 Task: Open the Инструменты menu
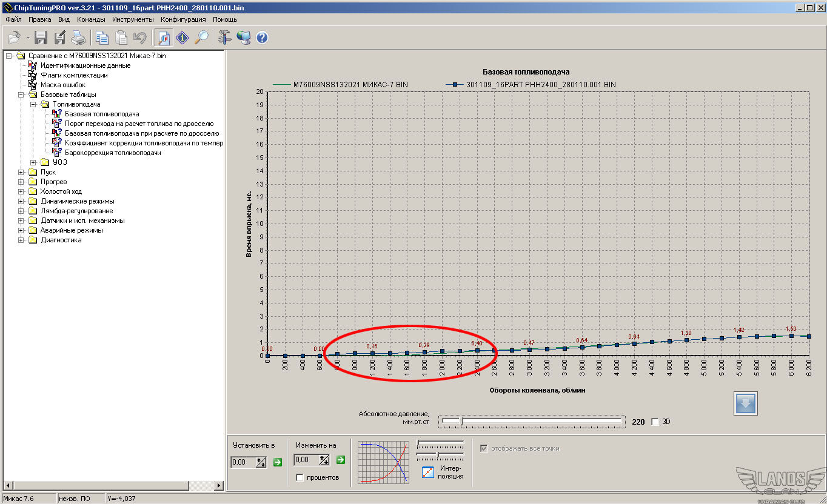point(133,19)
